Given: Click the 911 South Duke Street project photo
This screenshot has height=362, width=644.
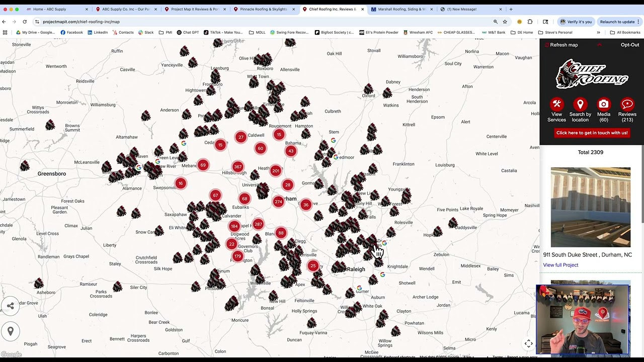Looking at the screenshot, I should [x=591, y=207].
